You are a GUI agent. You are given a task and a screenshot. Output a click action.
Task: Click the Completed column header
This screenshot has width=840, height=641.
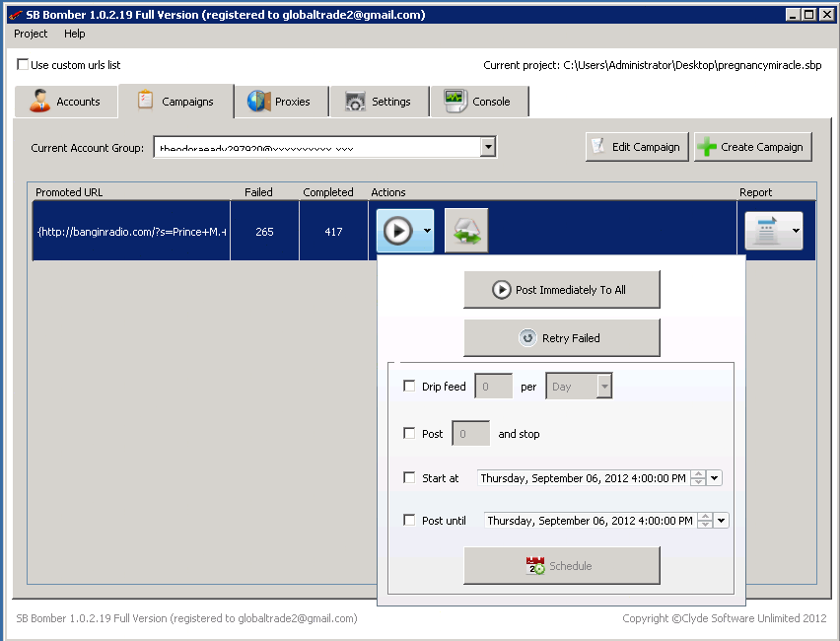[x=328, y=192]
